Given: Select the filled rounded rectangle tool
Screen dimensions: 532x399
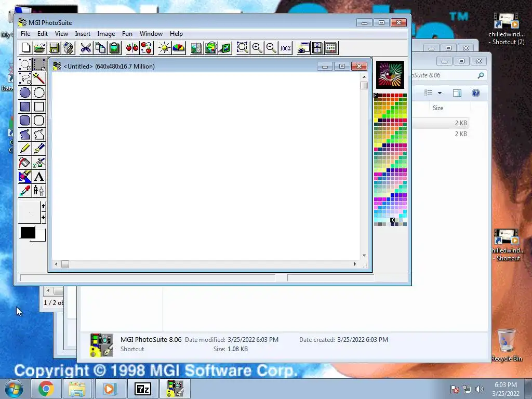Looking at the screenshot, I should tap(25, 121).
